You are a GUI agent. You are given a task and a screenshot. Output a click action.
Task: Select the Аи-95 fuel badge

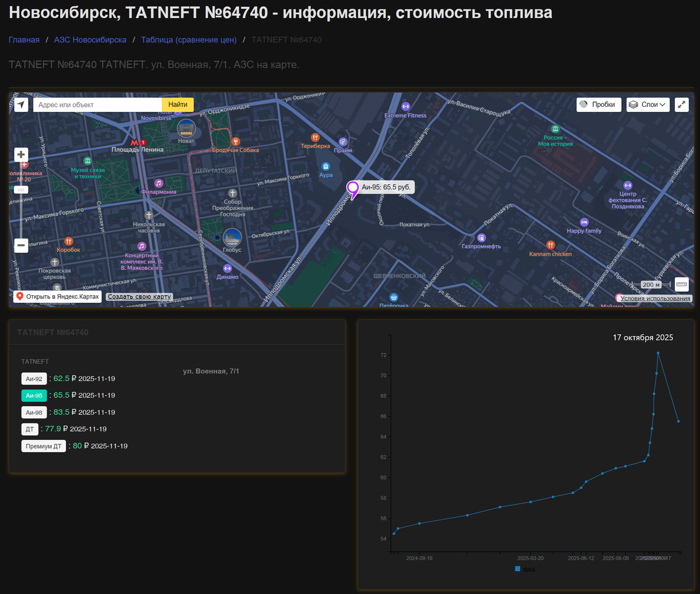point(34,396)
